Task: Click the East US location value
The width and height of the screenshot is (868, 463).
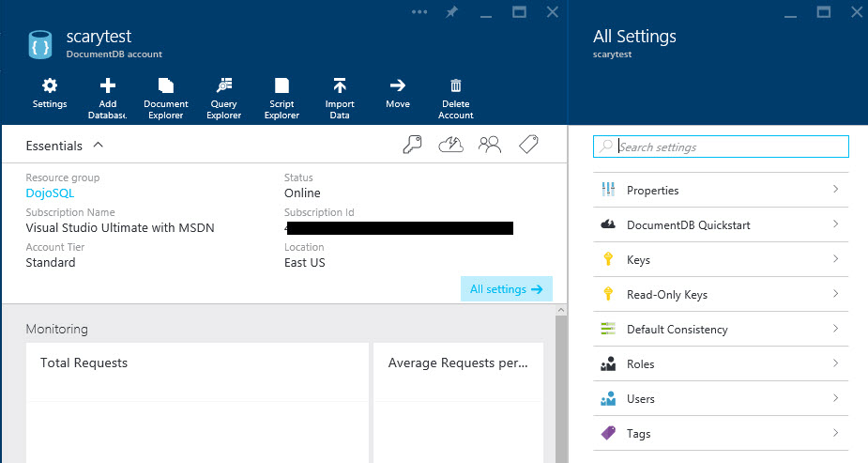Action: [x=304, y=263]
